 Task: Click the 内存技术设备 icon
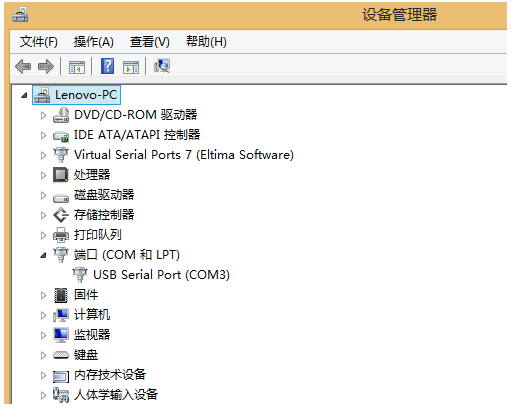click(61, 376)
